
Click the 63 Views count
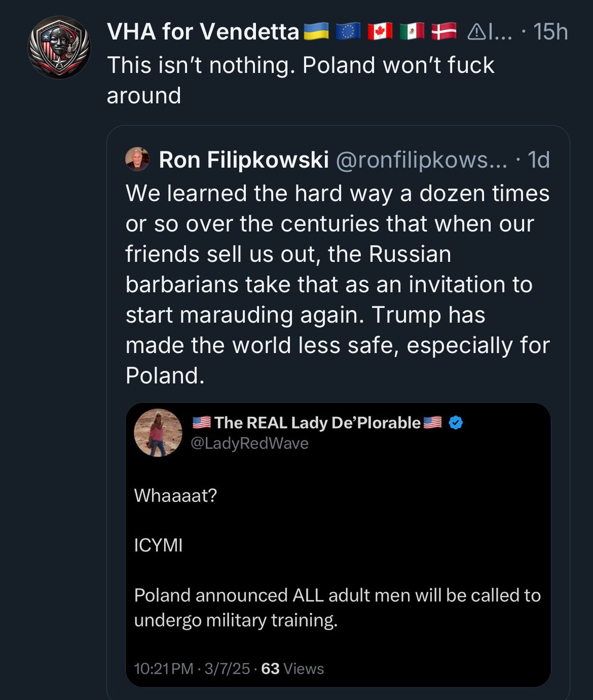click(x=292, y=669)
